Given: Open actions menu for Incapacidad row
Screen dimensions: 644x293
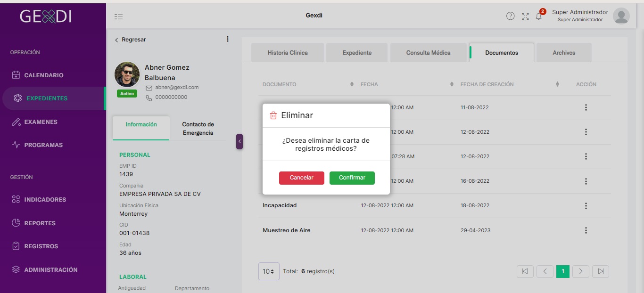Looking at the screenshot, I should pos(586,205).
